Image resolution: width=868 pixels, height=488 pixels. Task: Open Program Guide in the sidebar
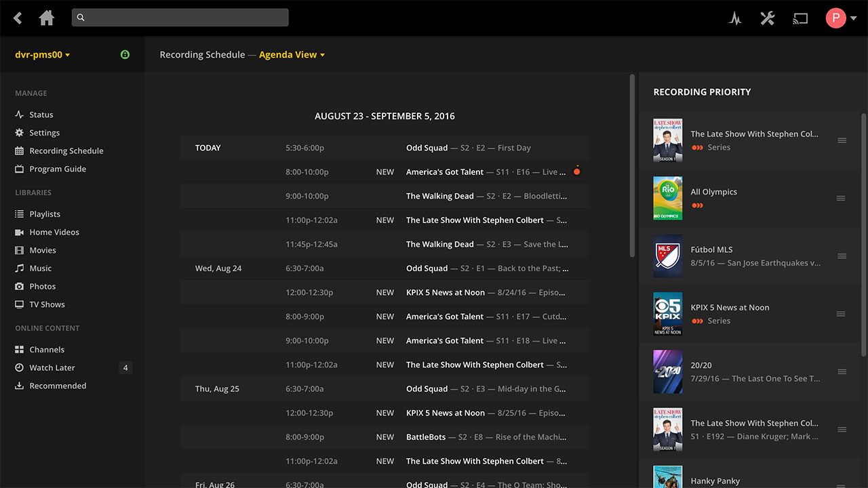(x=58, y=169)
